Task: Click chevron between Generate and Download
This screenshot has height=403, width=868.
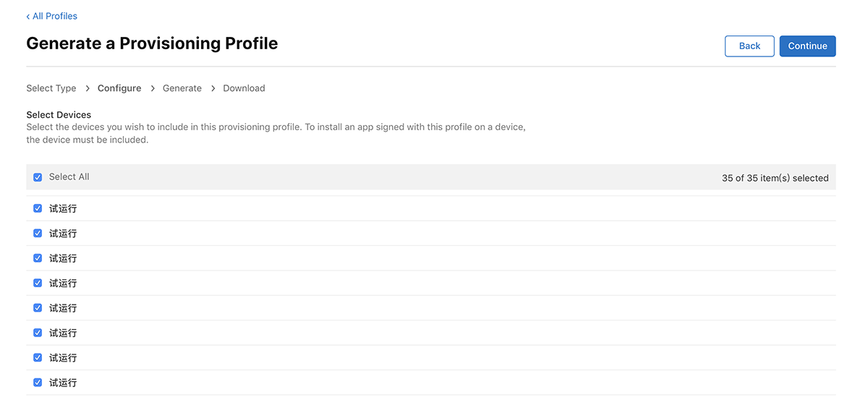Action: [x=213, y=88]
